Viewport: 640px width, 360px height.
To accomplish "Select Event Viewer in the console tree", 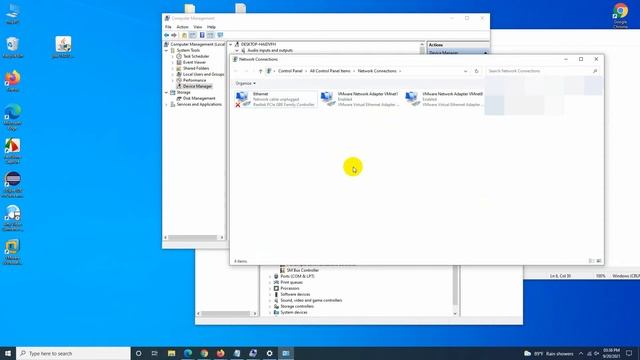I will click(194, 62).
